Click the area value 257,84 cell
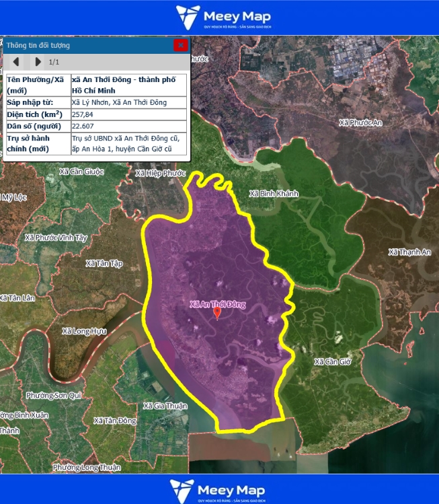The height and width of the screenshot is (504, 439). tap(128, 114)
